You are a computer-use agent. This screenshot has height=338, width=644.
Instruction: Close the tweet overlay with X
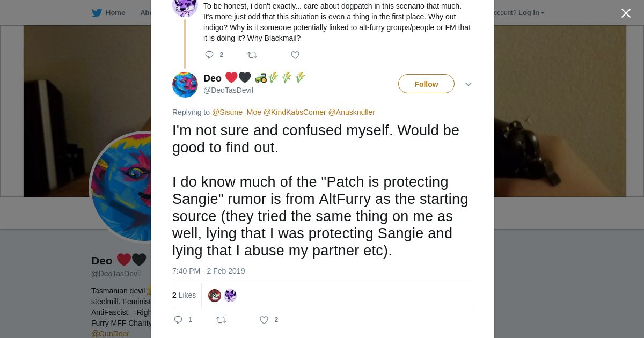(x=626, y=13)
